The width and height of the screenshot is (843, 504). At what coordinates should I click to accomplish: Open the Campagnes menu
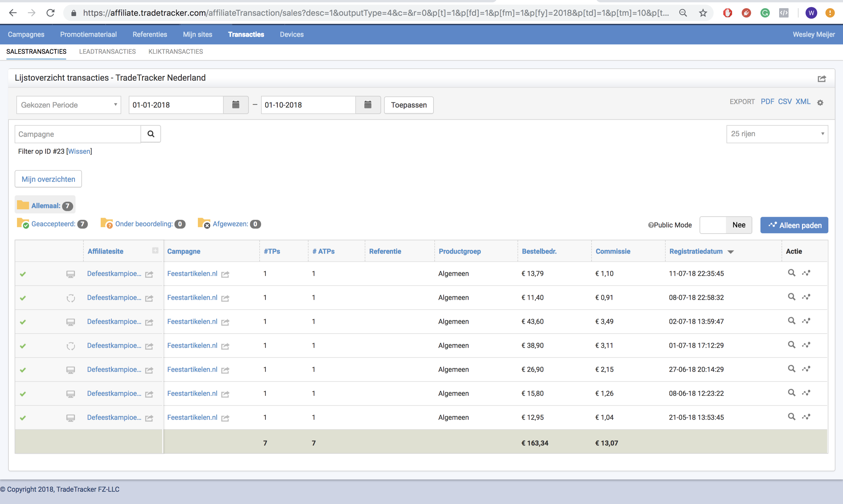point(26,34)
